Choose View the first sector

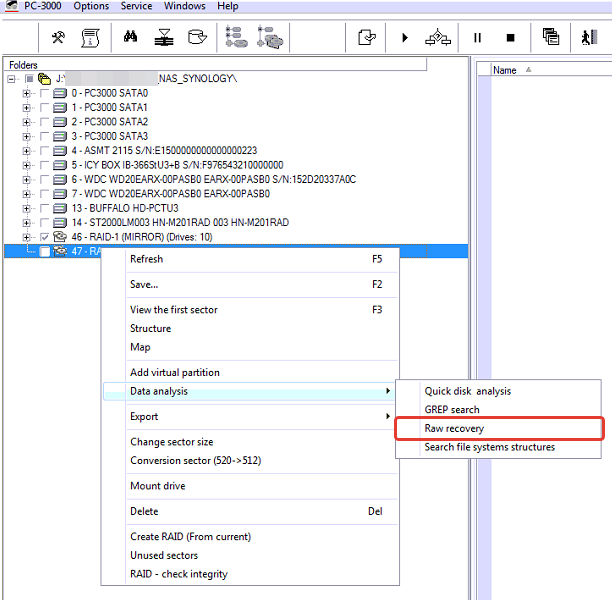(250, 310)
